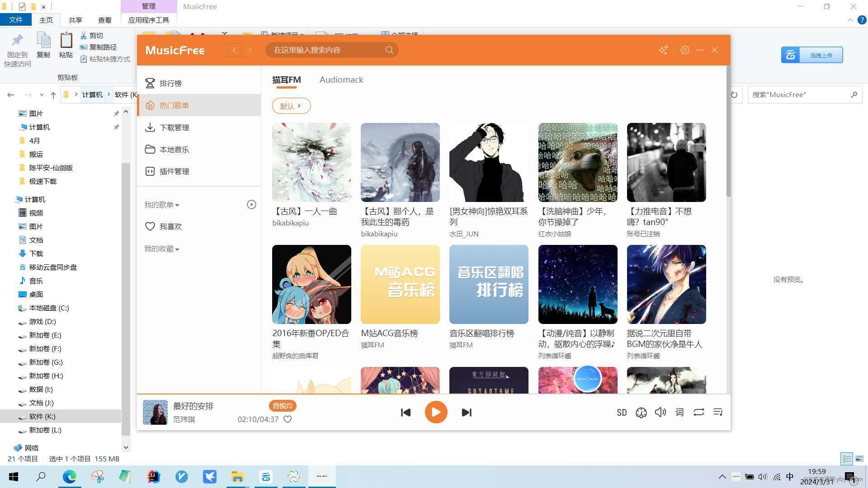
Task: Click 复制路径 in Explorer ribbon
Action: tap(98, 47)
